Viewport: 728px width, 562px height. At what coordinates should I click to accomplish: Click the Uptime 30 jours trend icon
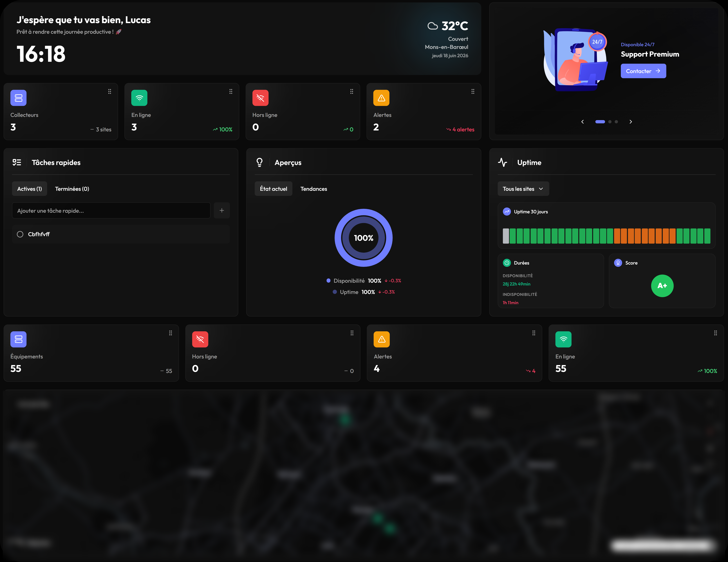pos(507,211)
